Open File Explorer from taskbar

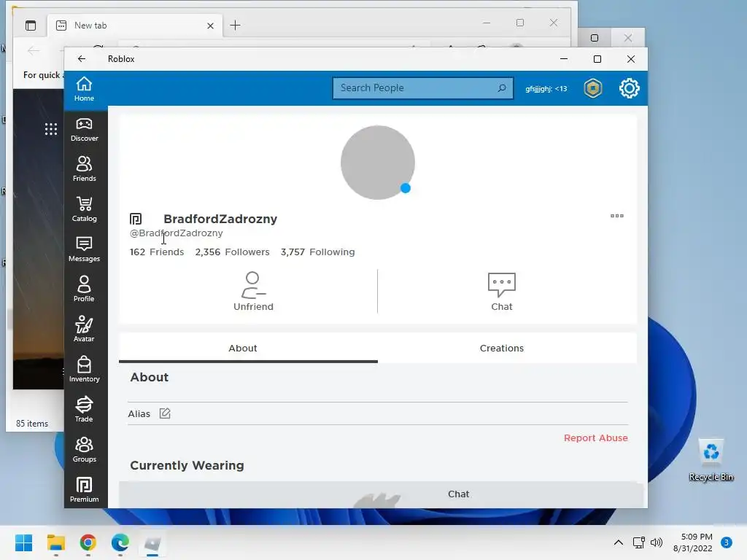[x=55, y=542]
